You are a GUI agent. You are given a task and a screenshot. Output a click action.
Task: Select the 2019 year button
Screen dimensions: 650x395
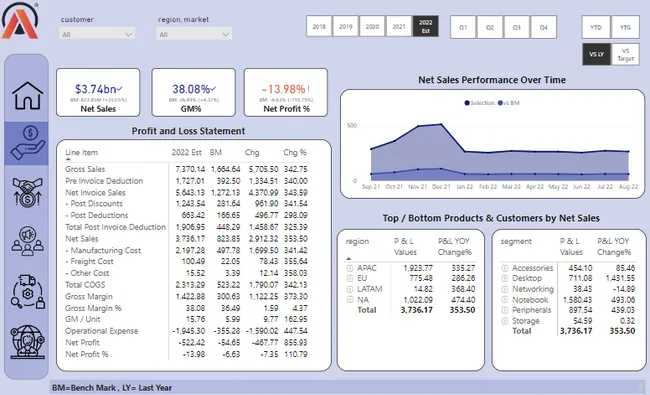coord(345,27)
